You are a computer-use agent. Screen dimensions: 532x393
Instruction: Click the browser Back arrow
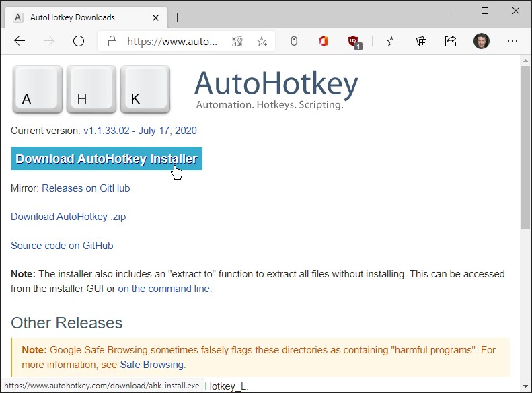[x=20, y=41]
